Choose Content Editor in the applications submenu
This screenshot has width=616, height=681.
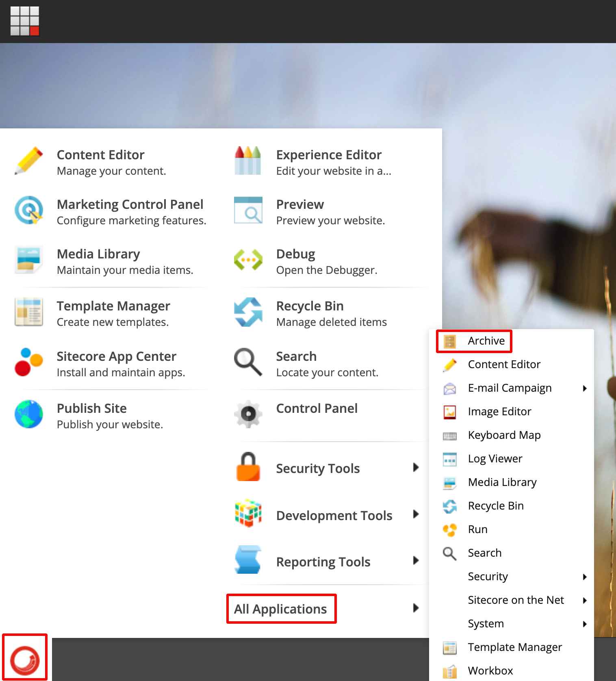coord(504,364)
